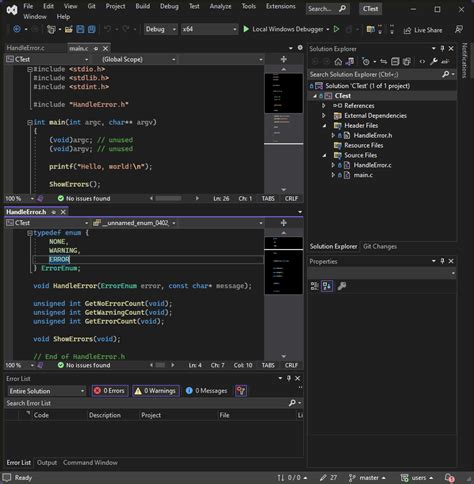
Task: Click notifications bell in status bar
Action: coord(449,478)
